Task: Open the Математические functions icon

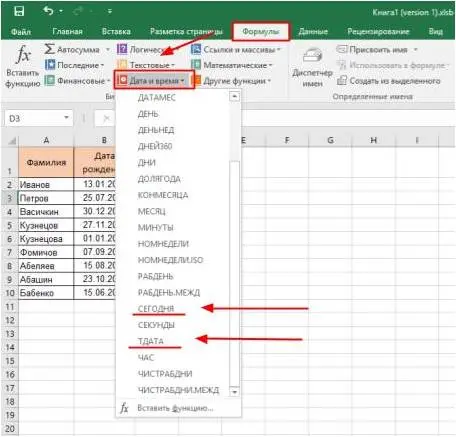Action: (x=196, y=65)
